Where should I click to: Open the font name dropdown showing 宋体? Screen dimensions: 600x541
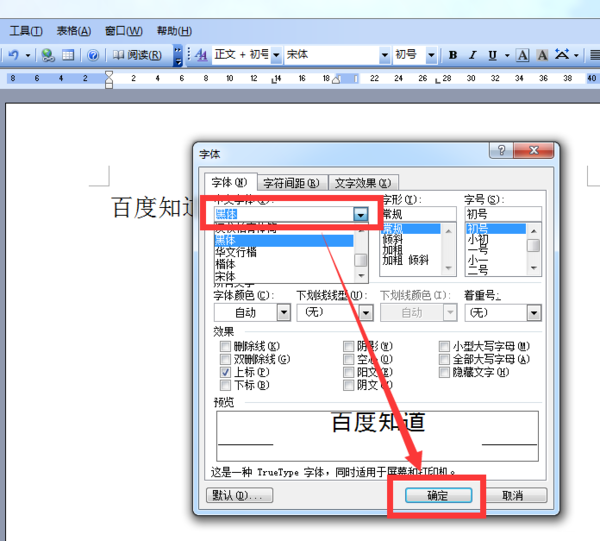click(385, 55)
